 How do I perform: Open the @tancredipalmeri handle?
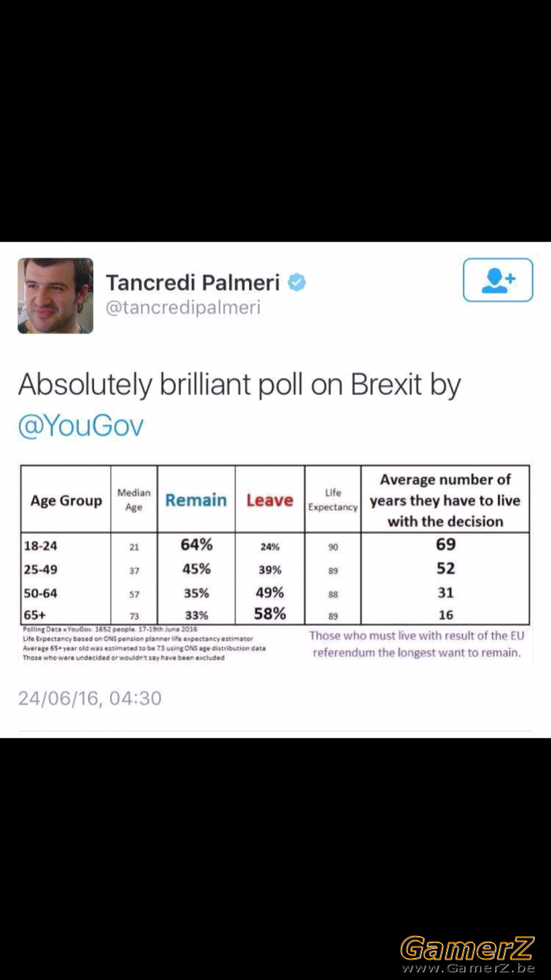(183, 310)
